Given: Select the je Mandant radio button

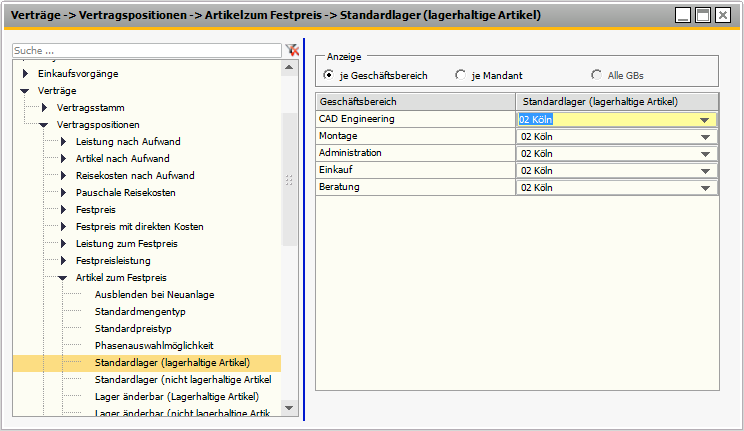Looking at the screenshot, I should (x=460, y=75).
